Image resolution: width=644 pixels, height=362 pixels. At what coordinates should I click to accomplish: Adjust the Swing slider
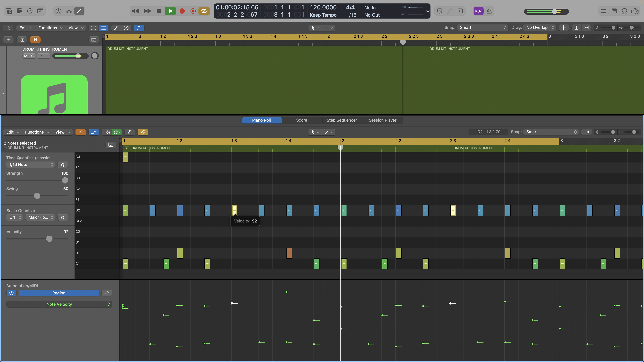[x=37, y=196]
